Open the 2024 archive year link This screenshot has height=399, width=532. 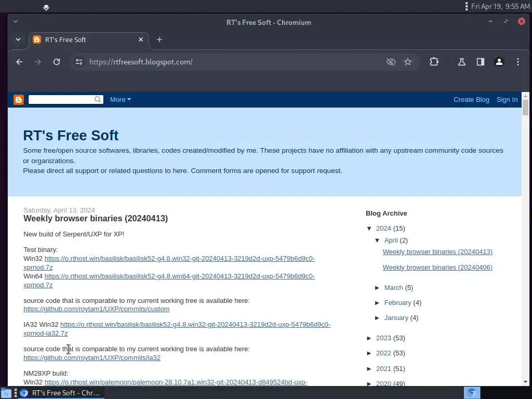[383, 229]
